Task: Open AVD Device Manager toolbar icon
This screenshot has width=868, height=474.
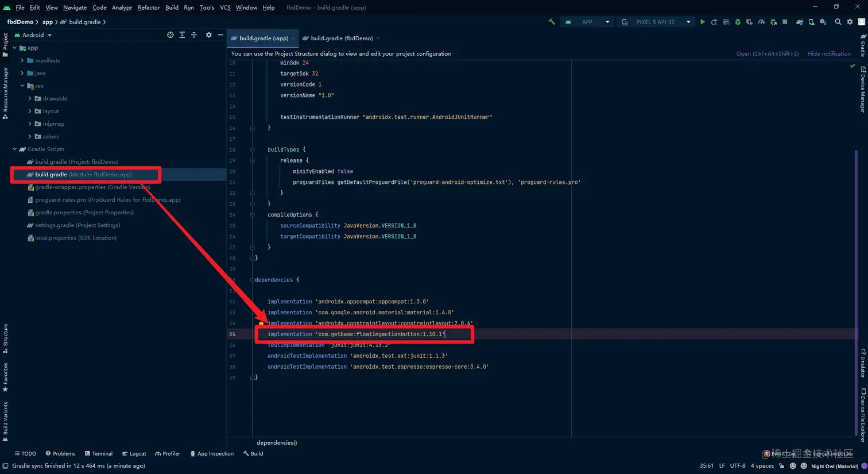Action: click(x=811, y=22)
